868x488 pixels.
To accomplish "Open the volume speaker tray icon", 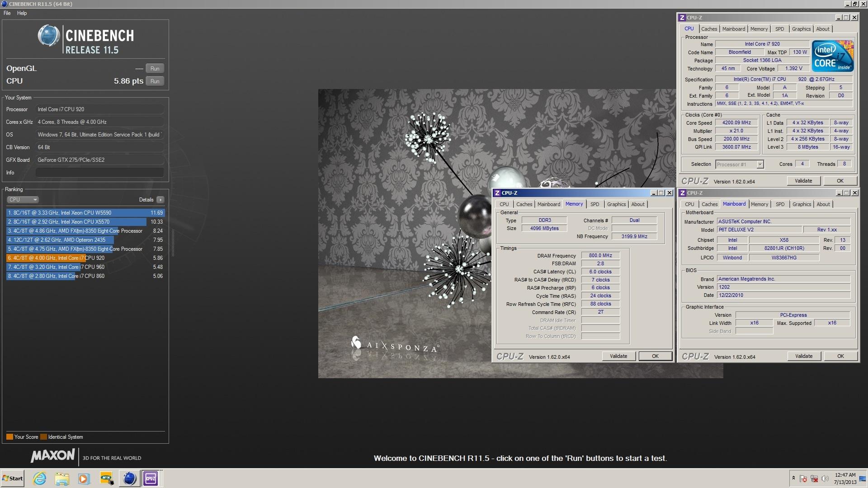I will click(825, 479).
